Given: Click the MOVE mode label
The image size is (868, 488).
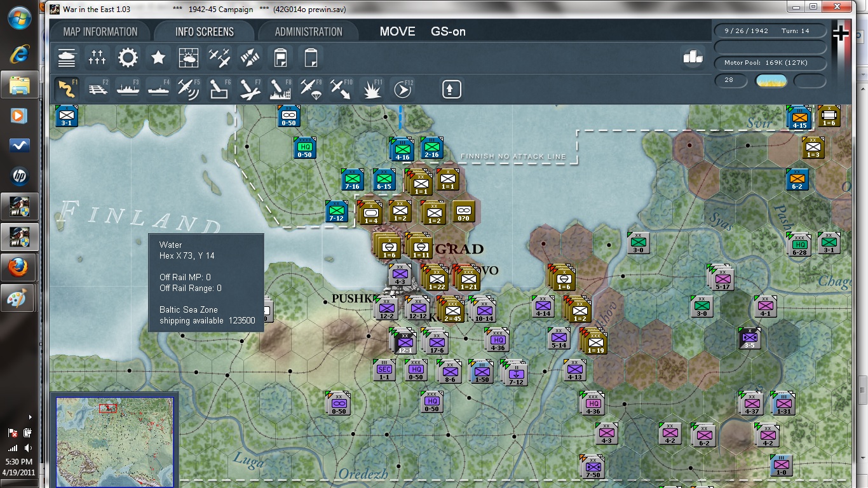Looking at the screenshot, I should [x=398, y=32].
